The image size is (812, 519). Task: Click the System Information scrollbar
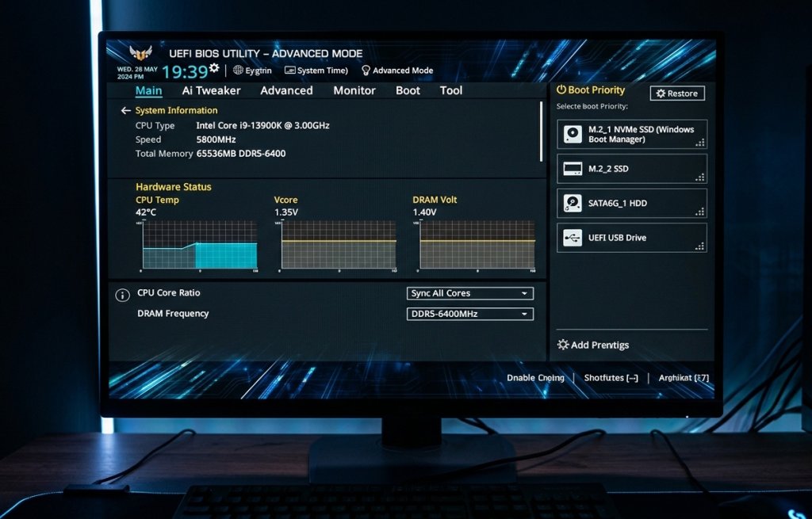(x=541, y=132)
